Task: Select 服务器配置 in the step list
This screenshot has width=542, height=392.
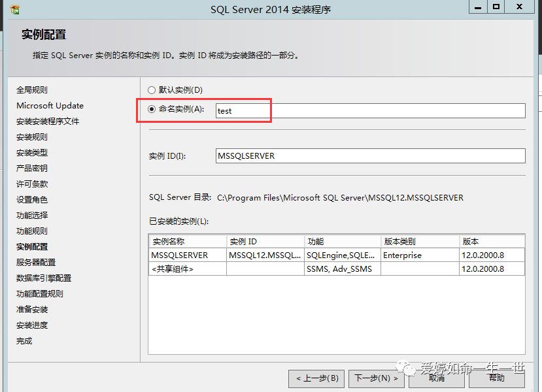Action: 36,263
